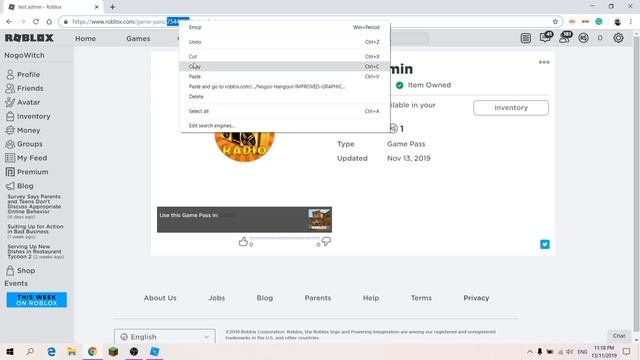
Task: Open a new browser tab
Action: pyautogui.click(x=112, y=7)
